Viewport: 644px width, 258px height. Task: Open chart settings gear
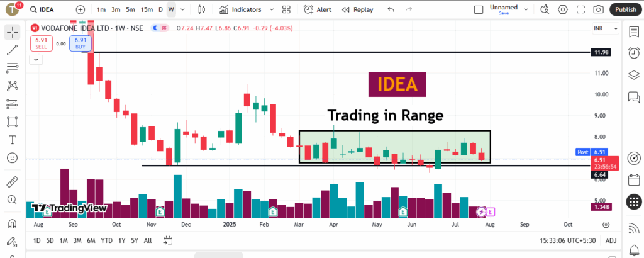tap(563, 9)
